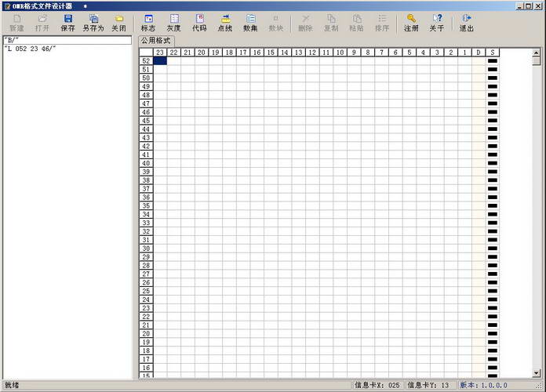Open the 关于 (About) help icon
Viewport: 546px width, 392px height.
click(437, 23)
